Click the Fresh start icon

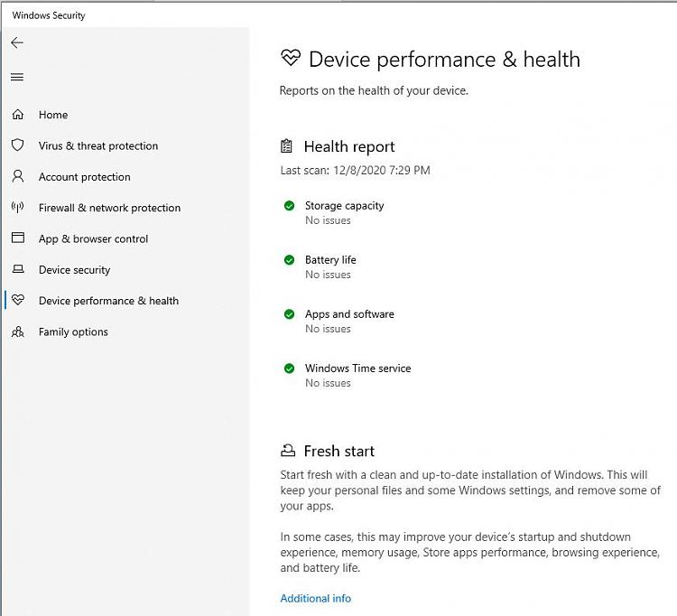288,451
